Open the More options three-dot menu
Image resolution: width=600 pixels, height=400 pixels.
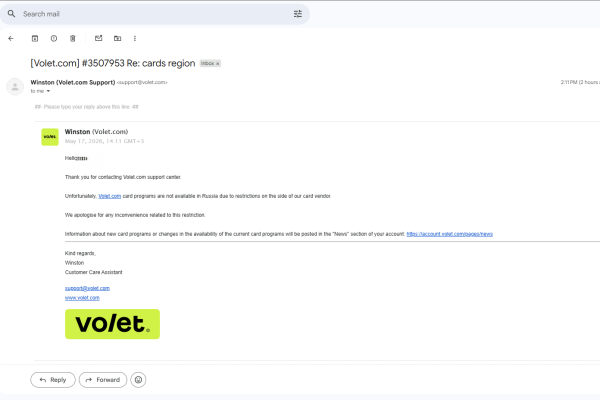(135, 38)
